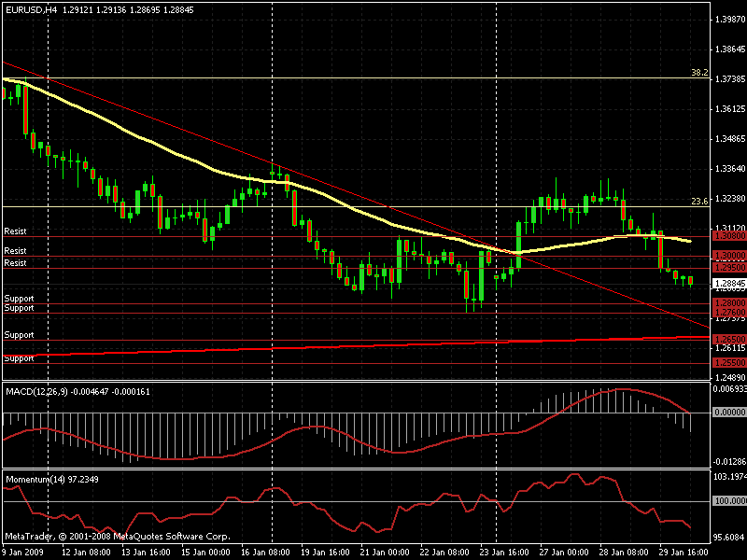Click the Momentum 100.000 level axis tag
Viewport: 747px width, 560px height.
(x=729, y=501)
